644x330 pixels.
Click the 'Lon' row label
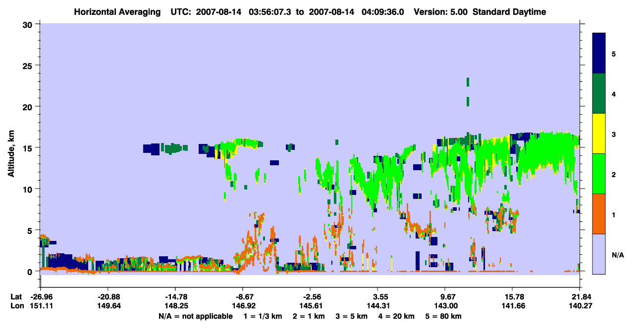[x=16, y=306]
